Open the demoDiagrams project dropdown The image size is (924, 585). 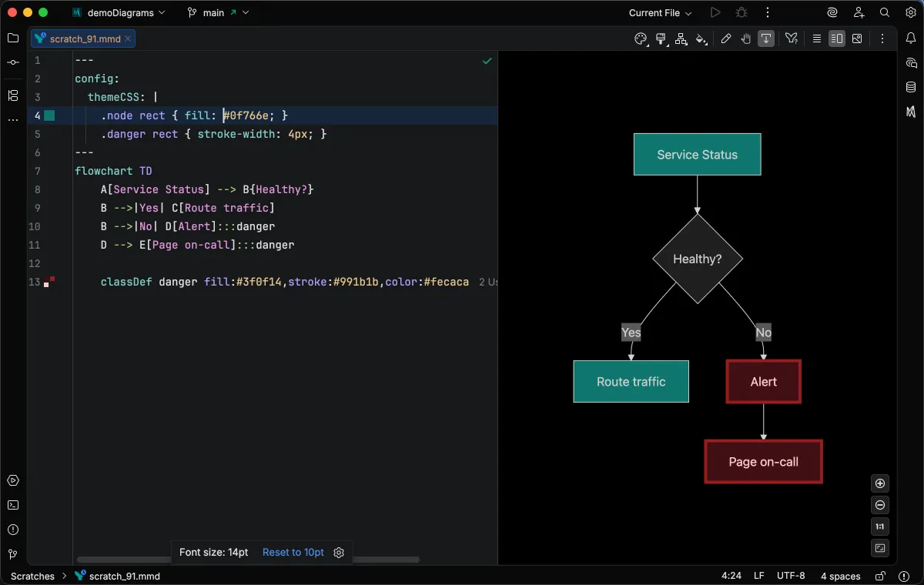point(119,12)
